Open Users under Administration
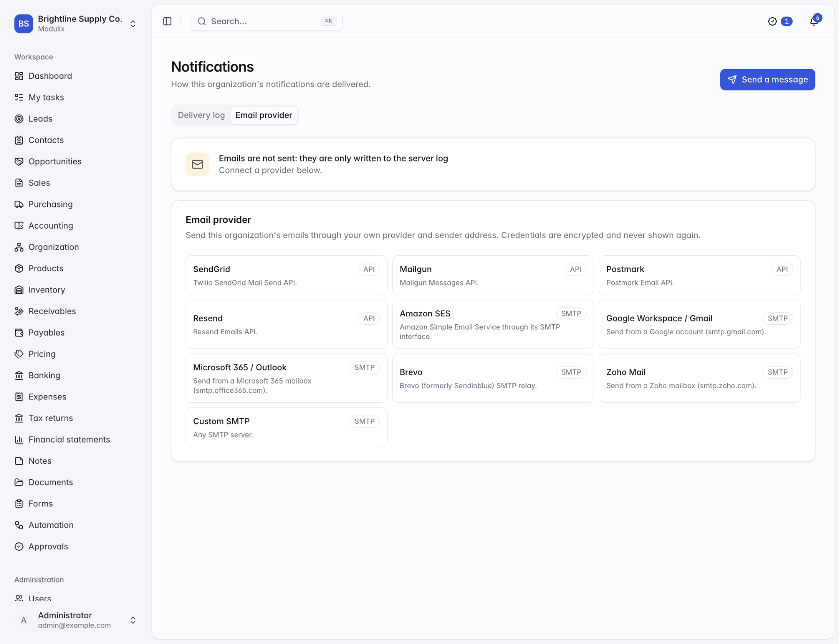The image size is (839, 644). pyautogui.click(x=76, y=598)
